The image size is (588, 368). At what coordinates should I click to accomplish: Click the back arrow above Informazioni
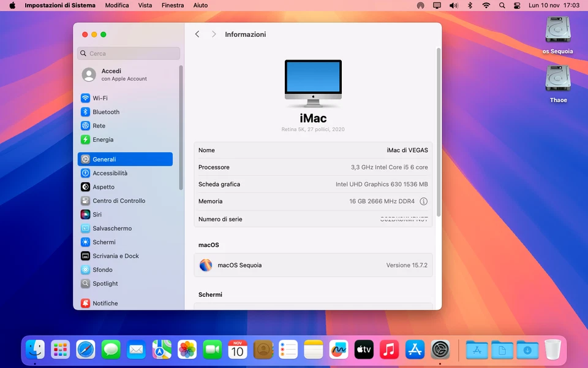click(197, 34)
